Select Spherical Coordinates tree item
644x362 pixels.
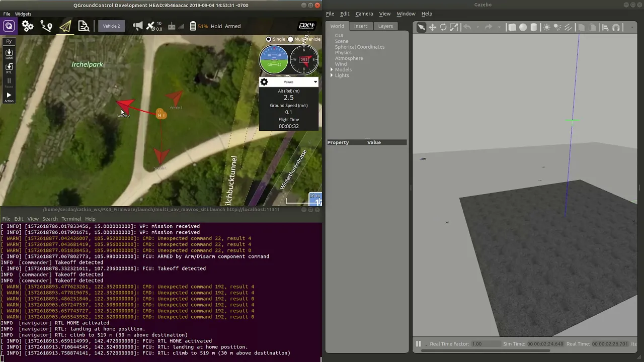point(360,47)
